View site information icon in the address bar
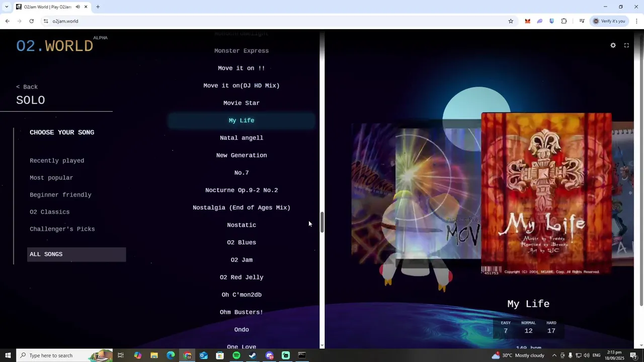Image resolution: width=644 pixels, height=362 pixels. [x=46, y=21]
